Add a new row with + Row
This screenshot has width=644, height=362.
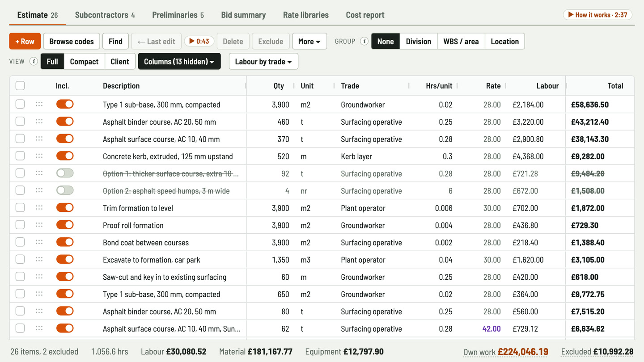[x=25, y=42]
